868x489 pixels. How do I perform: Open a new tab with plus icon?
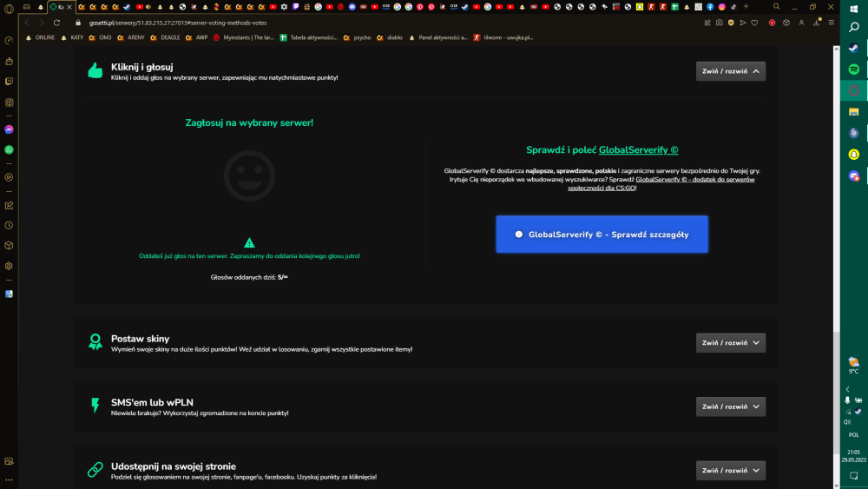746,7
